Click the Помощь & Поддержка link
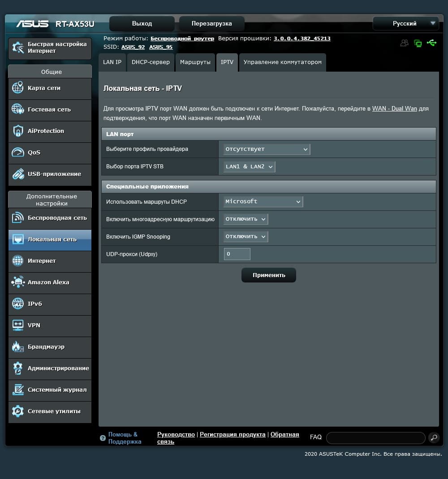 pyautogui.click(x=125, y=438)
